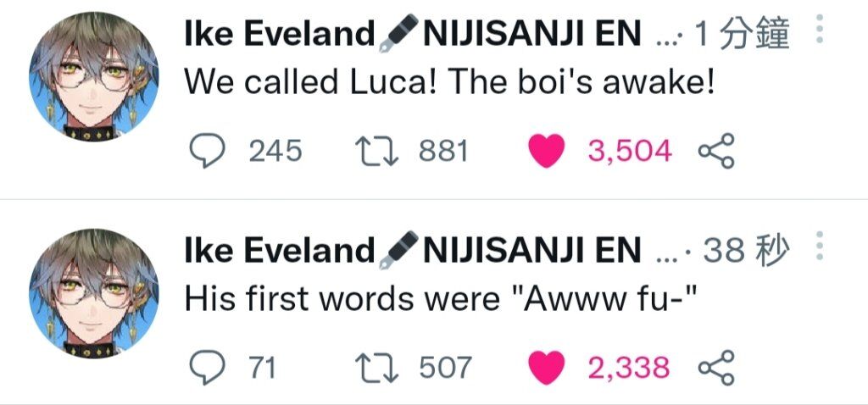Share the "We called Luca" tweet
The image size is (868, 405).
[x=716, y=151]
